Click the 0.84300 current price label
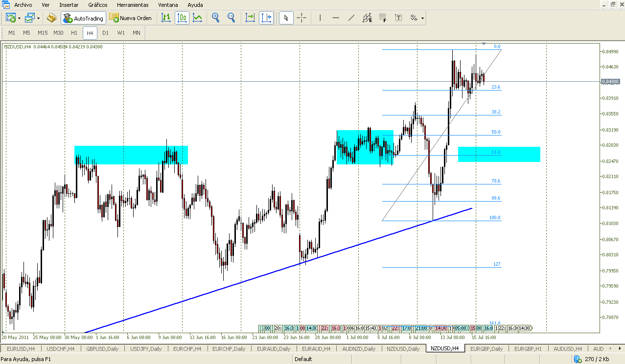625x364 pixels. [611, 81]
